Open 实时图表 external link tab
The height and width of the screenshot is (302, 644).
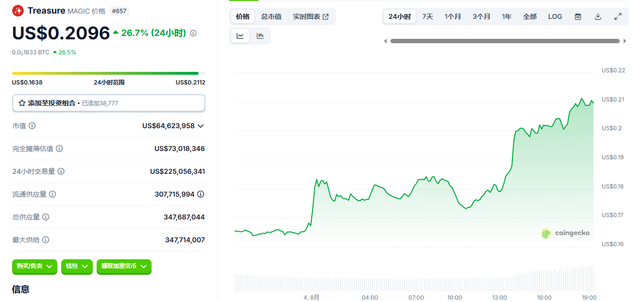[311, 17]
